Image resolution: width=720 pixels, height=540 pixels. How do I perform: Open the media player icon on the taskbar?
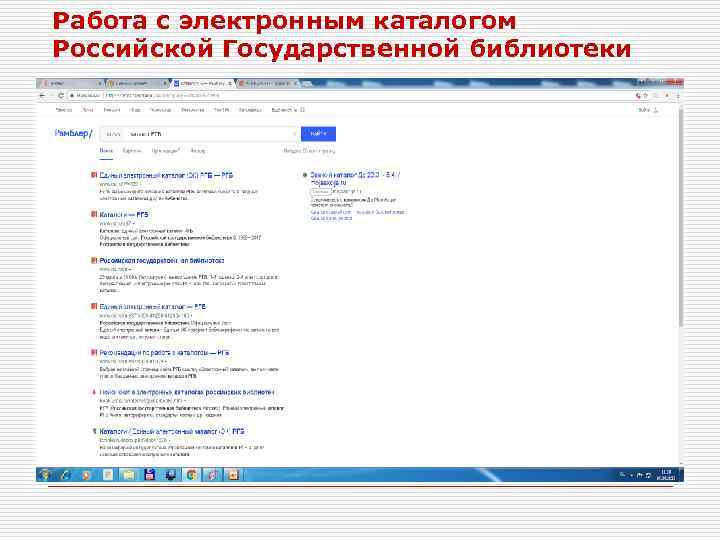coord(212,474)
